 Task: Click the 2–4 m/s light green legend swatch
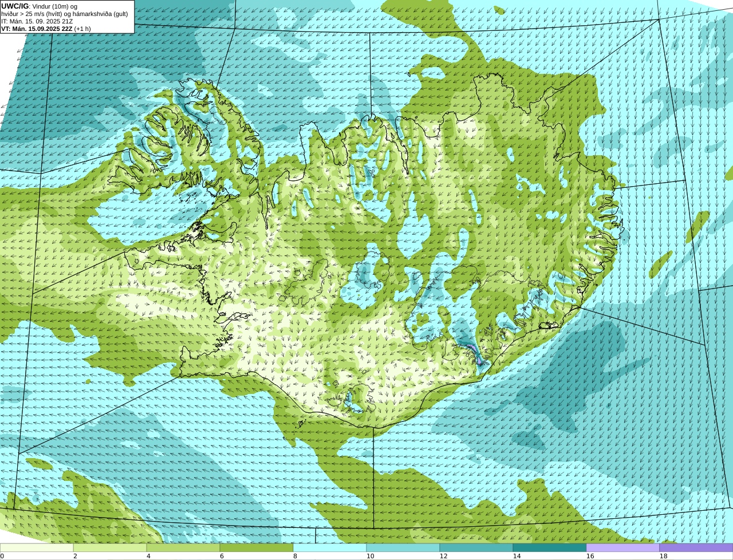click(110, 547)
